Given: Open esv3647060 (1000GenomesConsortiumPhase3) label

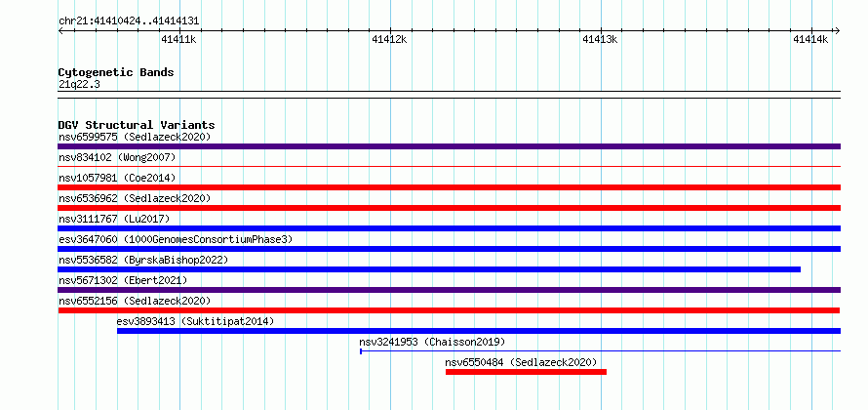Looking at the screenshot, I should (x=176, y=239).
